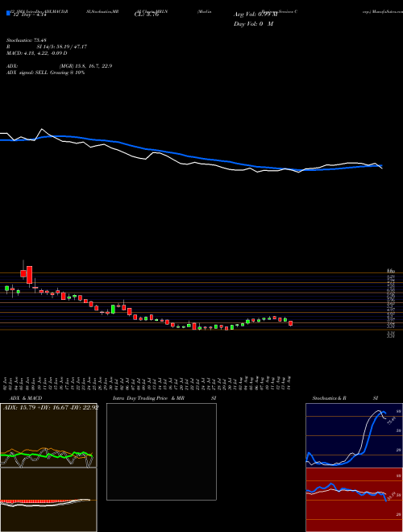Click the RSI 14/5: 38.19 / 47.17 text
Image resolution: width=403 pixels, height=532 pixels.
click(x=47, y=47)
